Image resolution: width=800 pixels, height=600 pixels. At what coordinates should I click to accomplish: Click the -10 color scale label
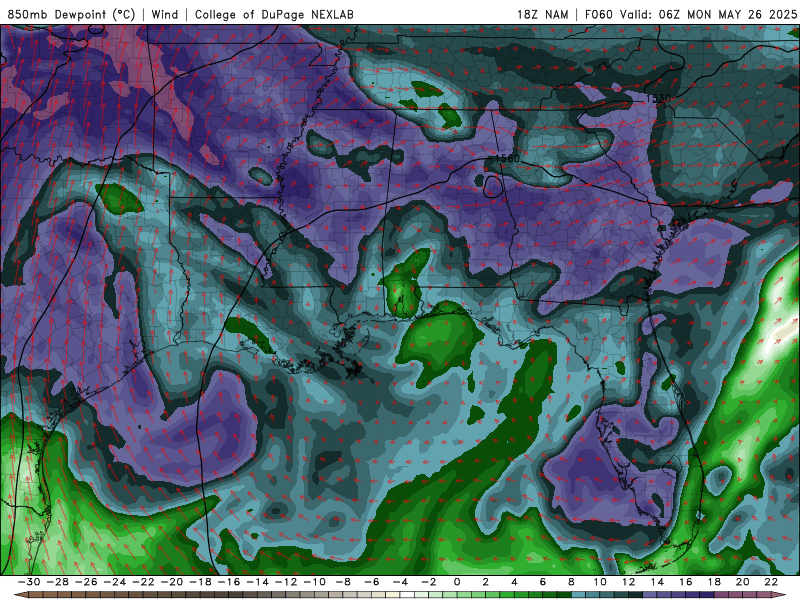point(314,582)
